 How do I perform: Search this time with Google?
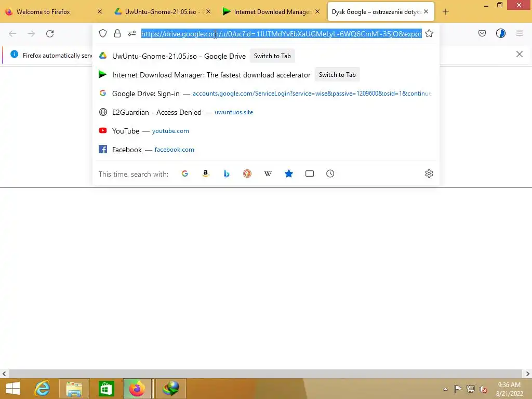tap(185, 174)
